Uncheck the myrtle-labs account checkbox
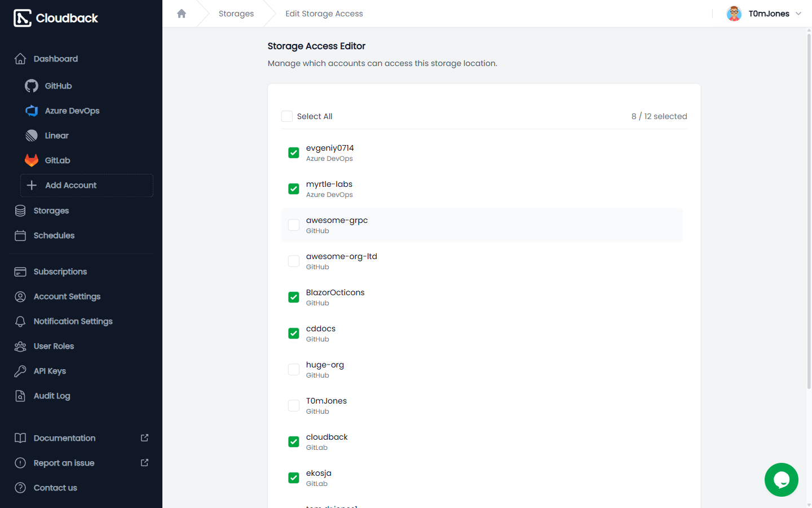The height and width of the screenshot is (508, 812). tap(294, 189)
